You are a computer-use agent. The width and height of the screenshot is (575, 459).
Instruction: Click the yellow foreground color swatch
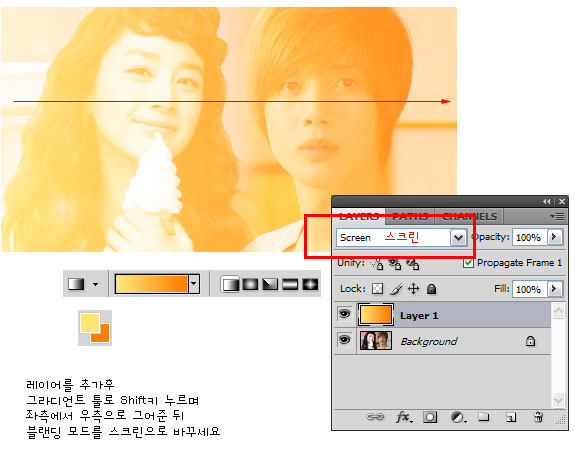point(90,323)
